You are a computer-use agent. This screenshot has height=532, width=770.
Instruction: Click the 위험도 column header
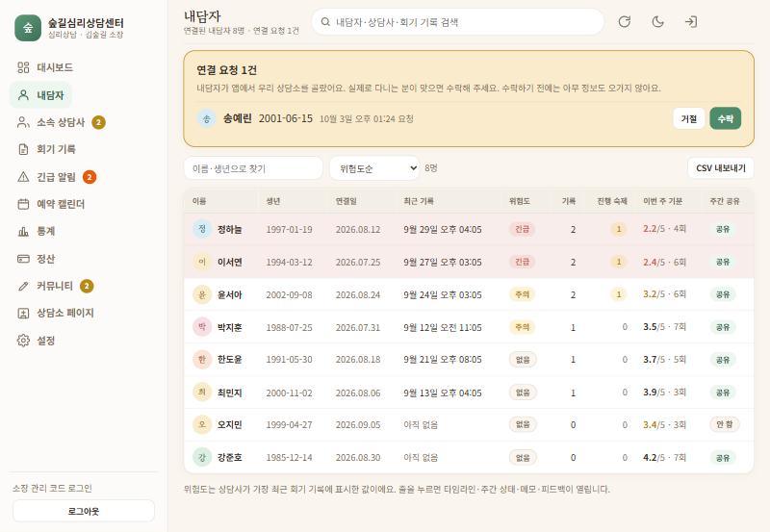coord(520,201)
